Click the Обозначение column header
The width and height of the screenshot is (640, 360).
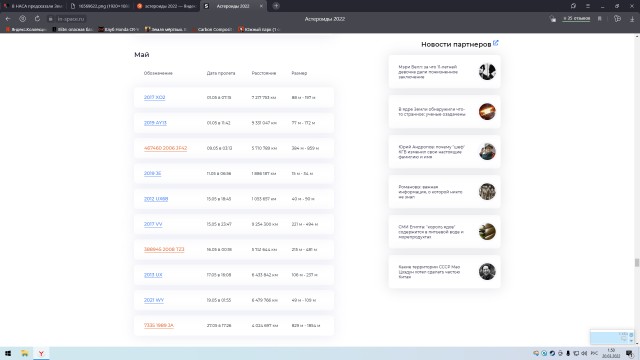(x=158, y=73)
